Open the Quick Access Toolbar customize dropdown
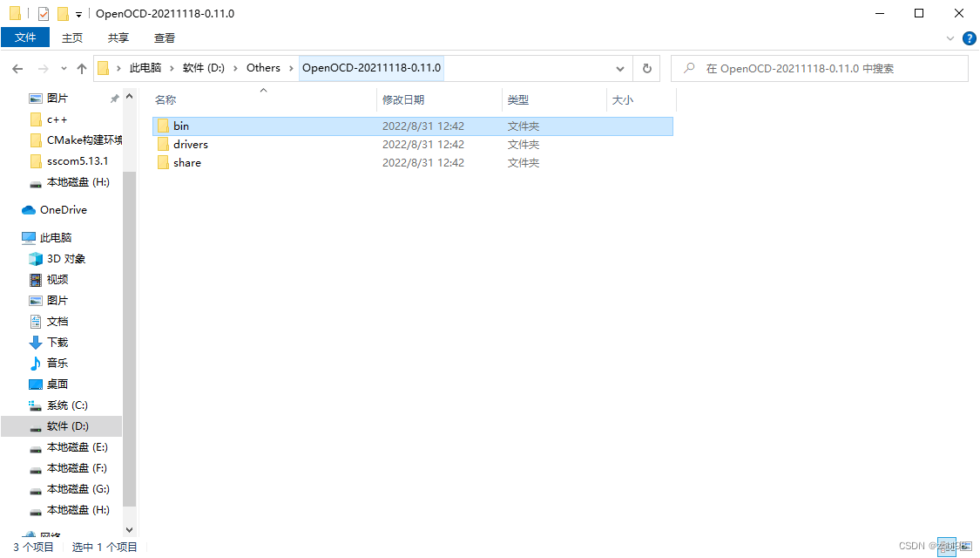980x558 pixels. (78, 14)
